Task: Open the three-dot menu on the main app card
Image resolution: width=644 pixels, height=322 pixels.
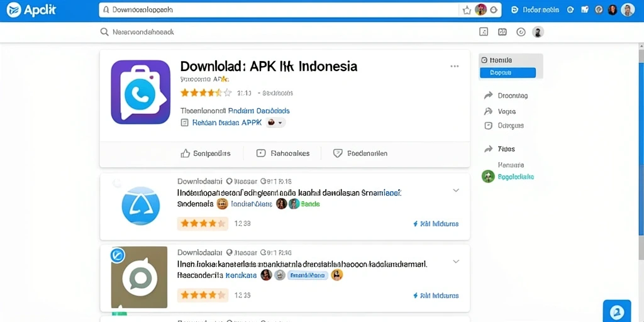Action: 454,66
